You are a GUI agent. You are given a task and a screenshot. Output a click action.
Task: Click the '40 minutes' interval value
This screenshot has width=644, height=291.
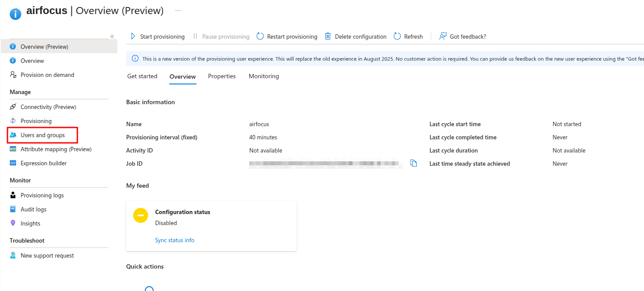263,138
